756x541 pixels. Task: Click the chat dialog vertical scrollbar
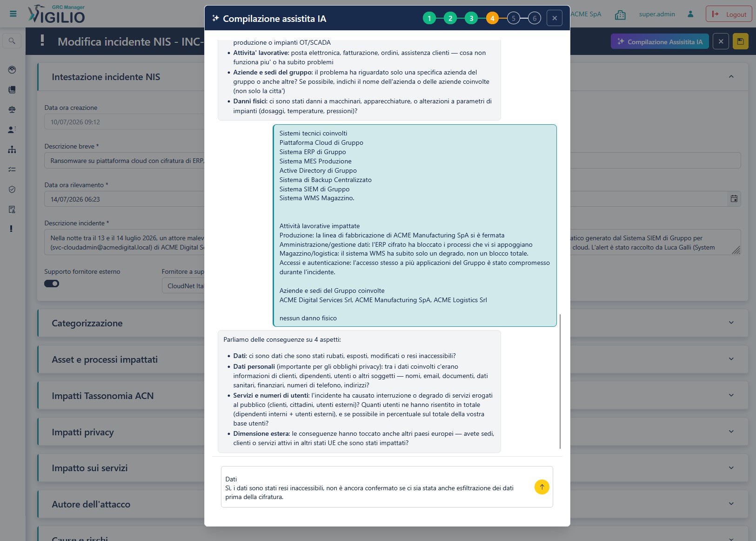(x=560, y=382)
